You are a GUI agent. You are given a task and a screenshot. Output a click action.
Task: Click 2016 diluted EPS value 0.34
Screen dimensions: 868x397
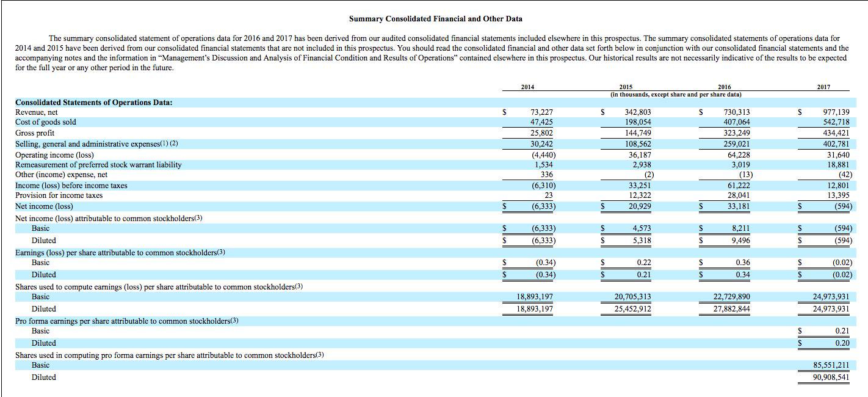pos(743,275)
